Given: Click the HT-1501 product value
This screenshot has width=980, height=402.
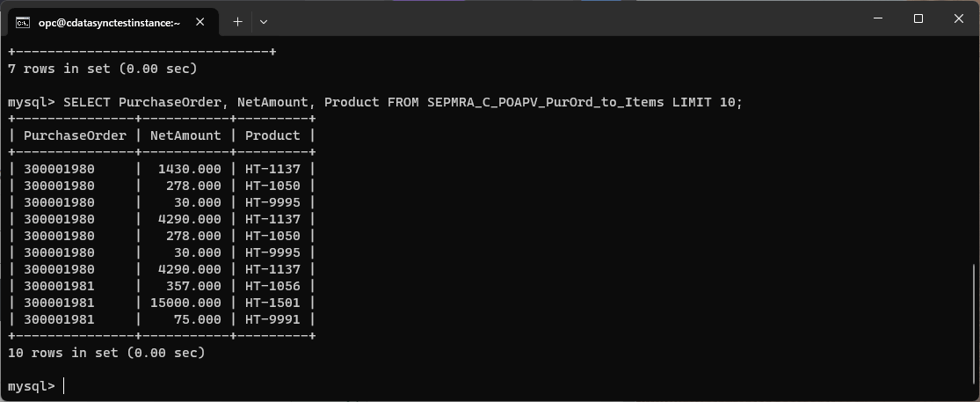Looking at the screenshot, I should click(x=272, y=303).
